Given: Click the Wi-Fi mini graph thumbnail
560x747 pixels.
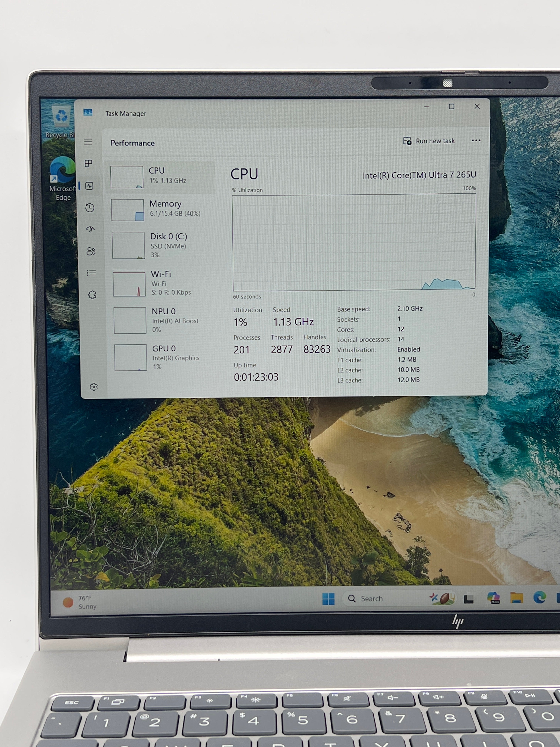Looking at the screenshot, I should coord(129,283).
